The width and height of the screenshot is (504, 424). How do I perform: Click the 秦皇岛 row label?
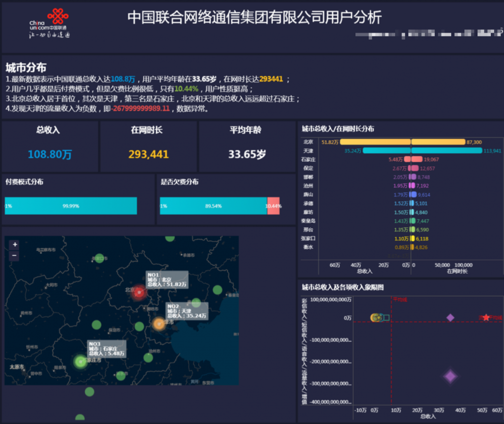coord(308,221)
